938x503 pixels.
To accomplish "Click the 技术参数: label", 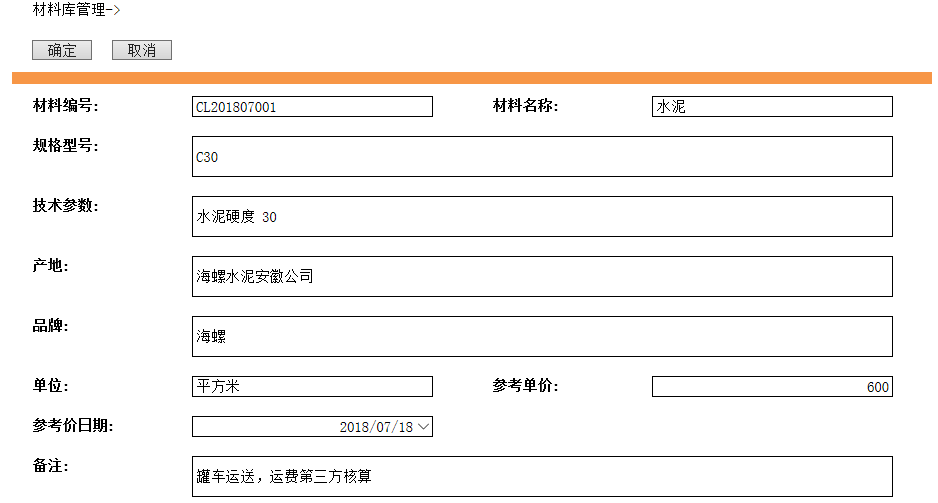I will [65, 206].
